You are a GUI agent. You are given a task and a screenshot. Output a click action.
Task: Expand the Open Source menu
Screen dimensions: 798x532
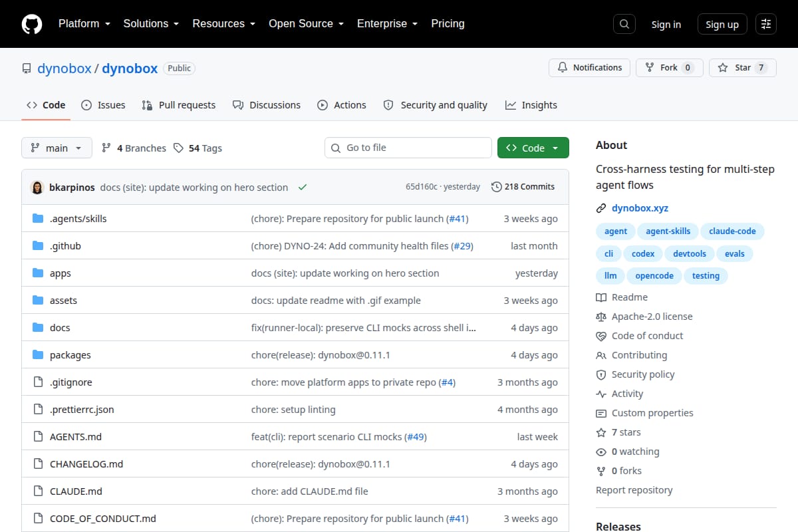click(x=306, y=23)
